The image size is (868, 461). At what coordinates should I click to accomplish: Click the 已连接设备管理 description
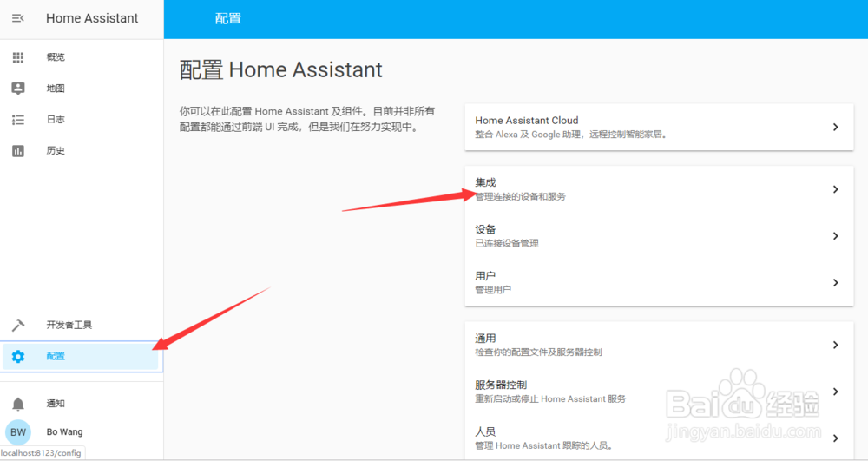tap(507, 243)
